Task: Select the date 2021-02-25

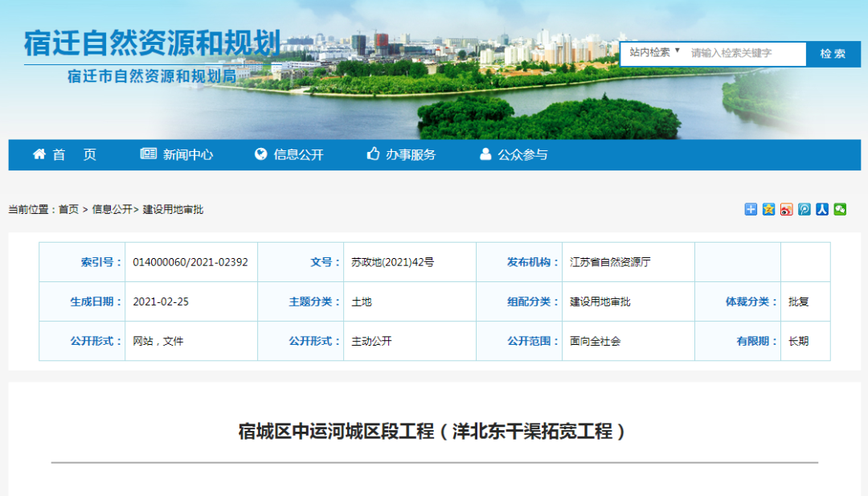Action: click(x=161, y=301)
